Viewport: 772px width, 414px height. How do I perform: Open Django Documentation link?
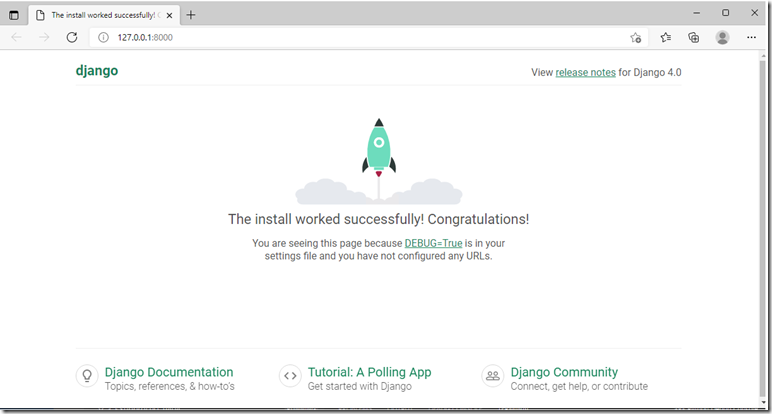tap(169, 372)
